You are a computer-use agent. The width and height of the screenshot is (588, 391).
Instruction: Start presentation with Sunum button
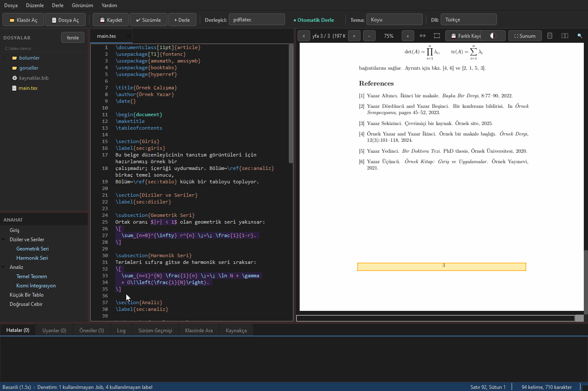(525, 36)
